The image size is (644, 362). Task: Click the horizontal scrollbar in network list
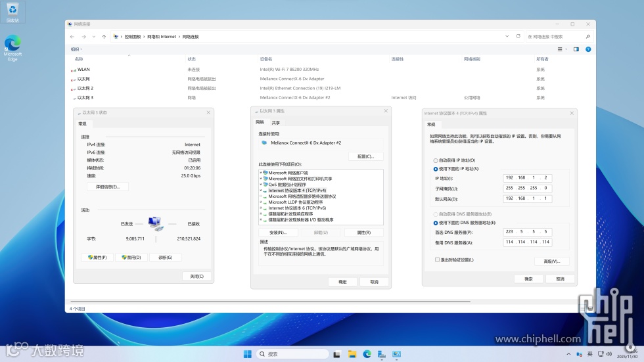click(270, 302)
